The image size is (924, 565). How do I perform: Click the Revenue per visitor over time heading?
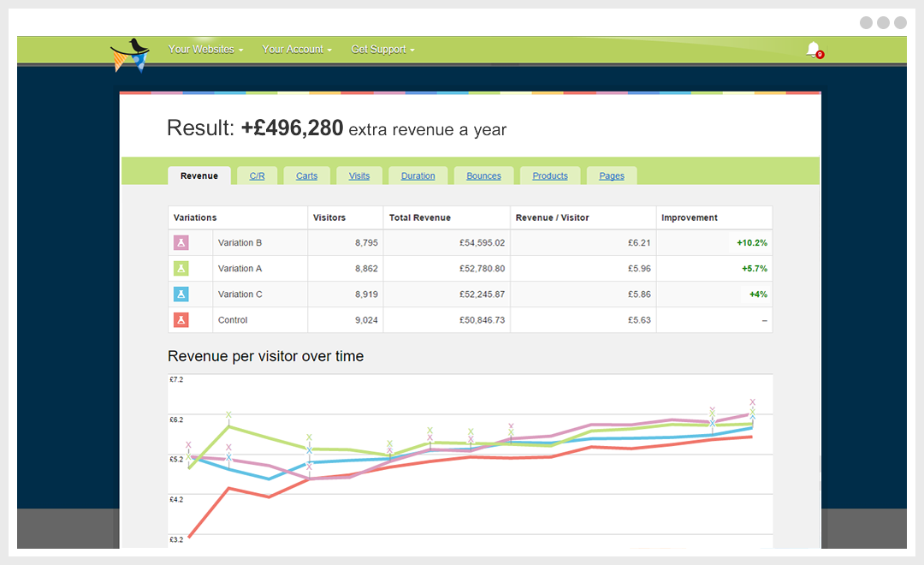[x=266, y=356]
